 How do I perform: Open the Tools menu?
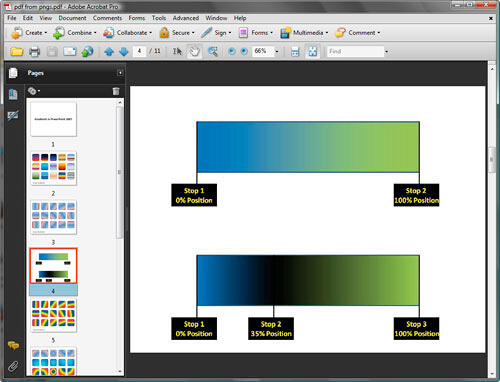point(159,18)
